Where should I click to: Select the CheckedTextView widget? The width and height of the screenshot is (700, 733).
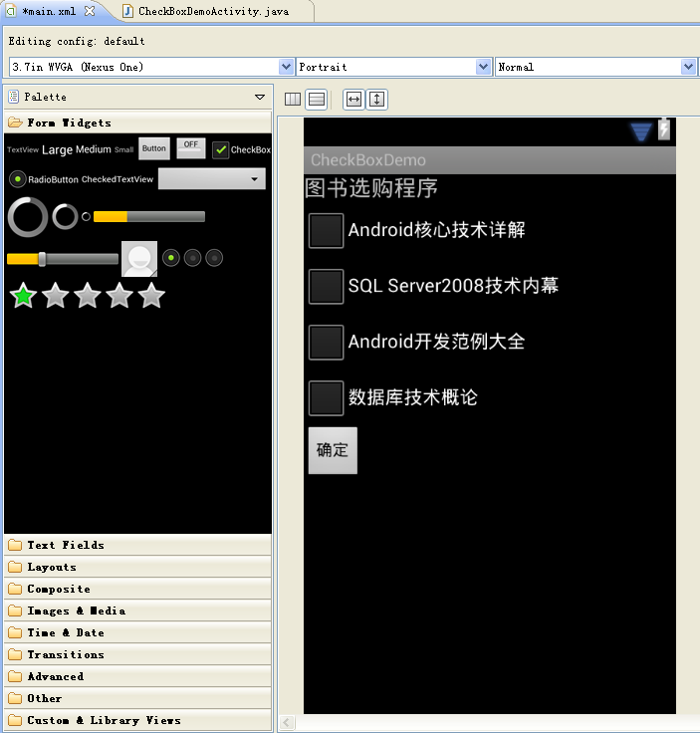[x=117, y=179]
